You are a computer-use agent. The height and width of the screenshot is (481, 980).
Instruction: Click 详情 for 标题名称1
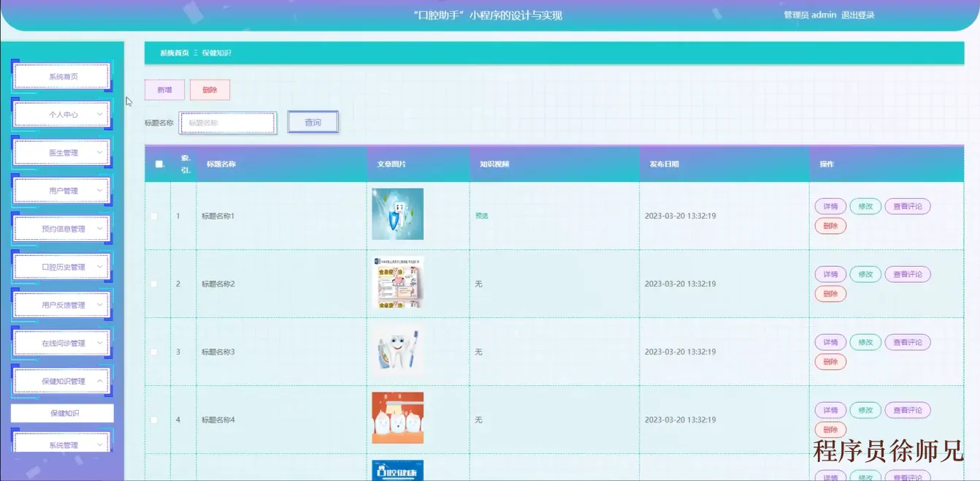click(x=831, y=206)
